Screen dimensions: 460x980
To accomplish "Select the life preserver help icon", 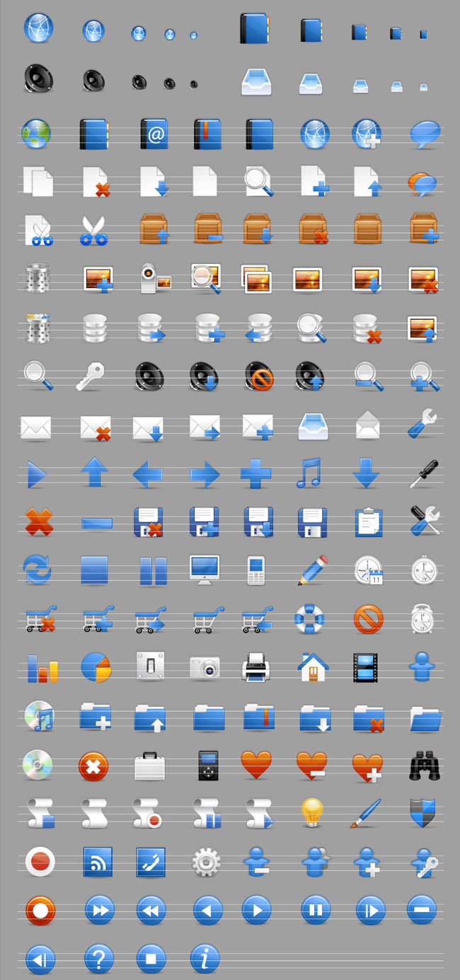I will coord(309,619).
